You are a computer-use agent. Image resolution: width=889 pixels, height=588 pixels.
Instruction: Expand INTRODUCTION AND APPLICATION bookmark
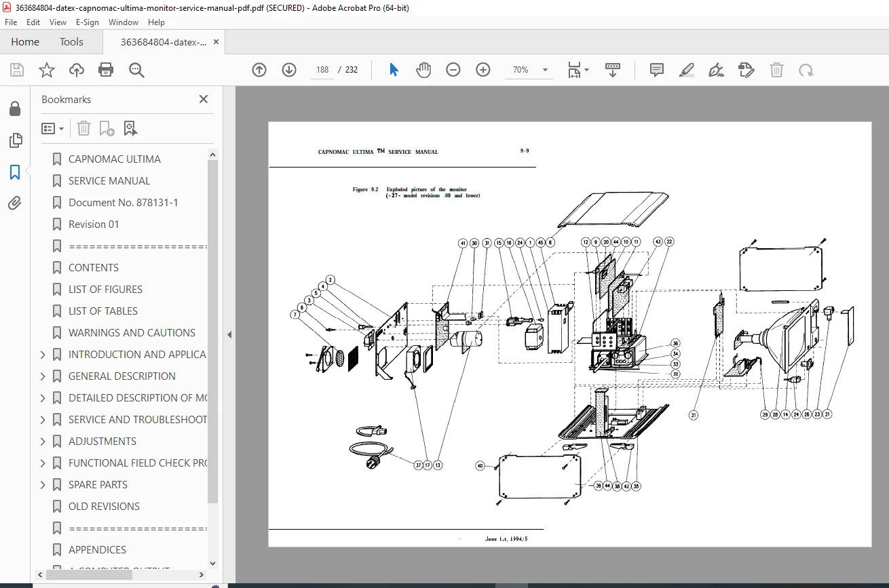coord(43,355)
